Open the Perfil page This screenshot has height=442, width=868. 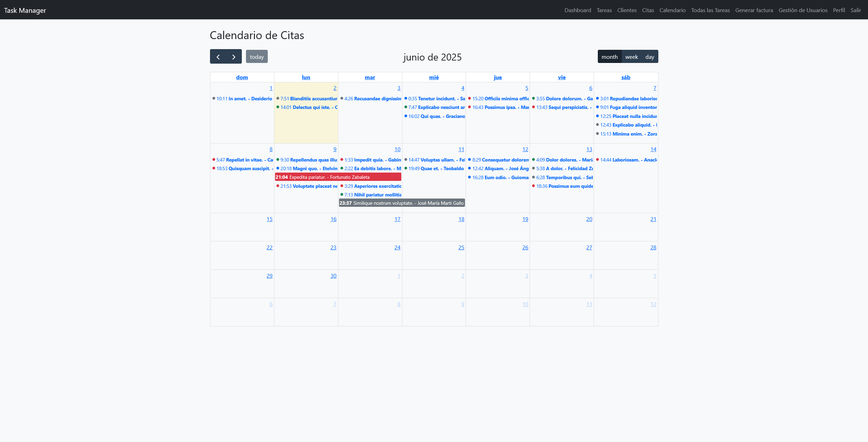pos(839,10)
